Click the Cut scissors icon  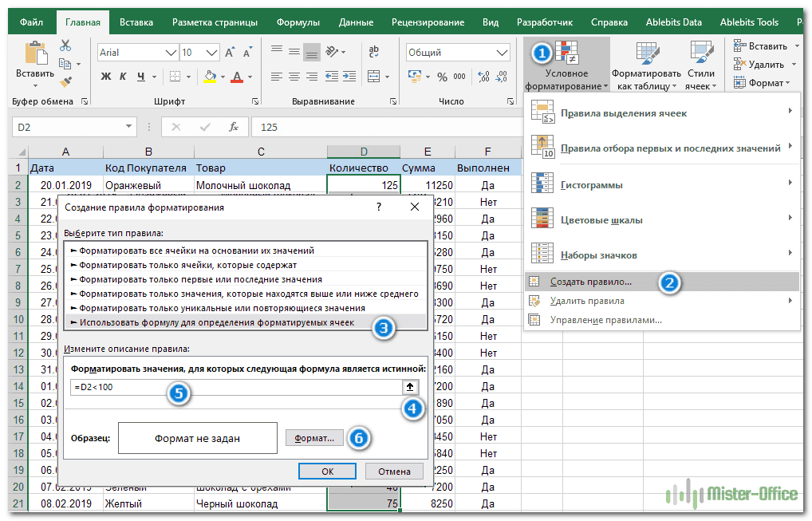[x=66, y=47]
